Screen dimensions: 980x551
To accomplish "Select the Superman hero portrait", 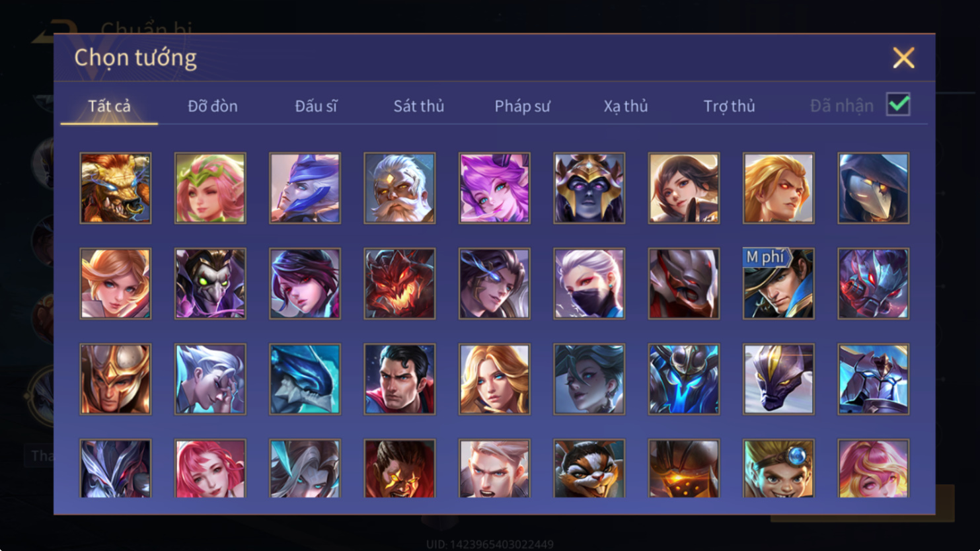I will point(400,379).
